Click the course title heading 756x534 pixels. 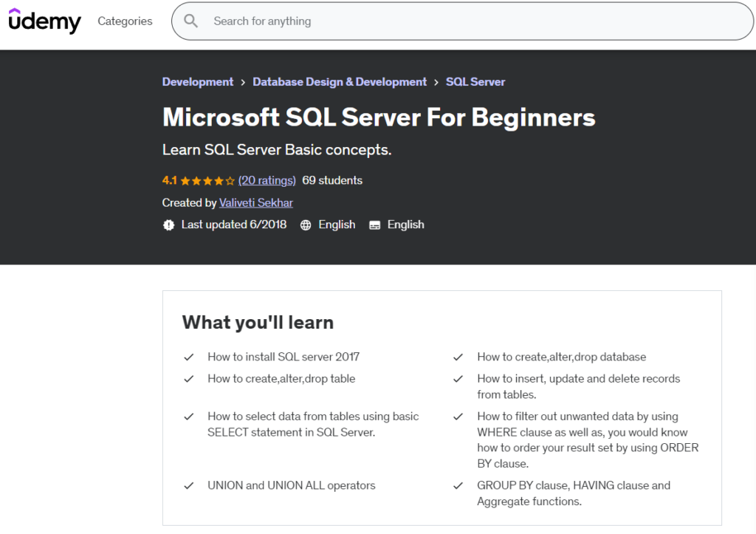(x=378, y=117)
